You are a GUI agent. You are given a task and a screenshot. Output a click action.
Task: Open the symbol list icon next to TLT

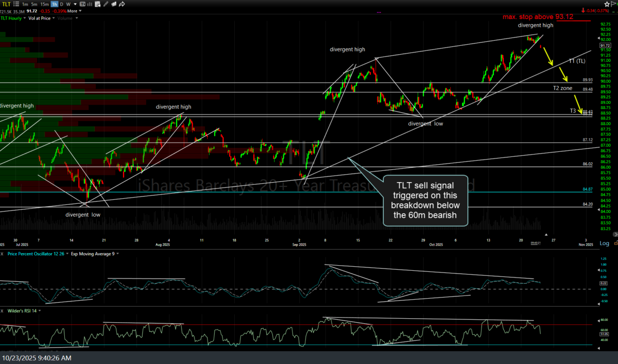(x=16, y=4)
